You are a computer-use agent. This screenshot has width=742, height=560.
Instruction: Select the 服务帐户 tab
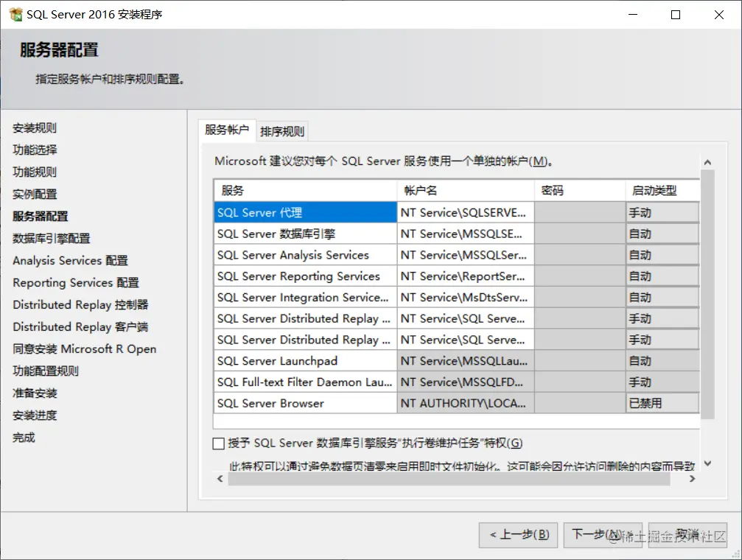[227, 130]
